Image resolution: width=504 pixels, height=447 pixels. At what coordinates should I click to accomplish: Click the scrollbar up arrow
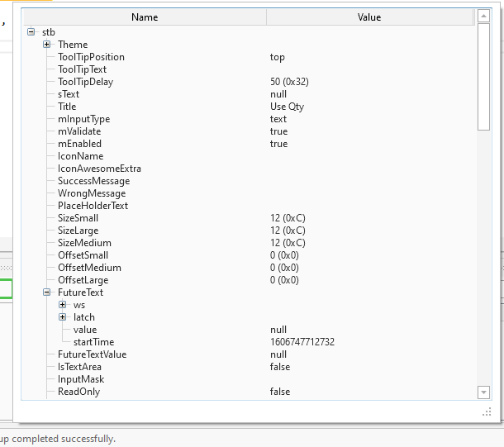pyautogui.click(x=483, y=17)
